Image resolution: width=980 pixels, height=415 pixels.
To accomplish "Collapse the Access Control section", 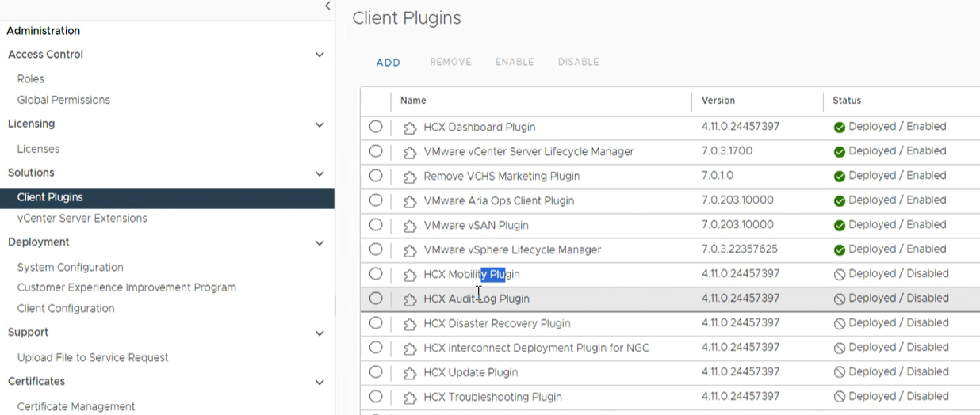I will click(x=320, y=55).
